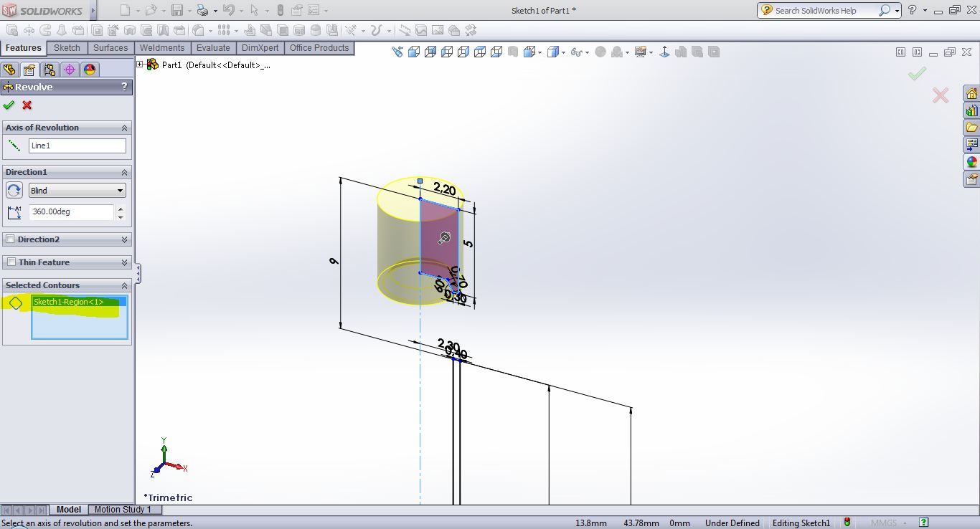The image size is (980, 529).
Task: Click Reverse Direction icon beside Blind
Action: [14, 190]
